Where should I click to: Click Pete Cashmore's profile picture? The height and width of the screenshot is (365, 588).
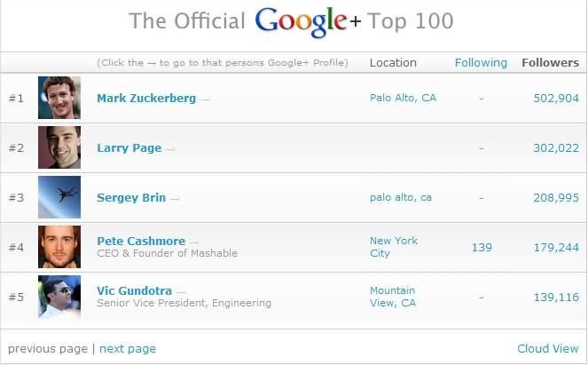(59, 247)
